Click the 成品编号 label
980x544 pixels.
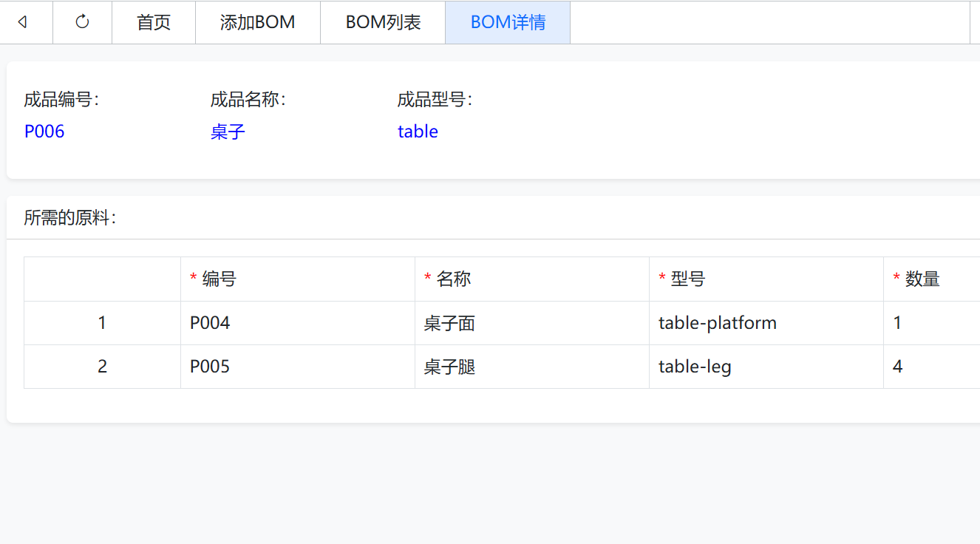pyautogui.click(x=61, y=100)
